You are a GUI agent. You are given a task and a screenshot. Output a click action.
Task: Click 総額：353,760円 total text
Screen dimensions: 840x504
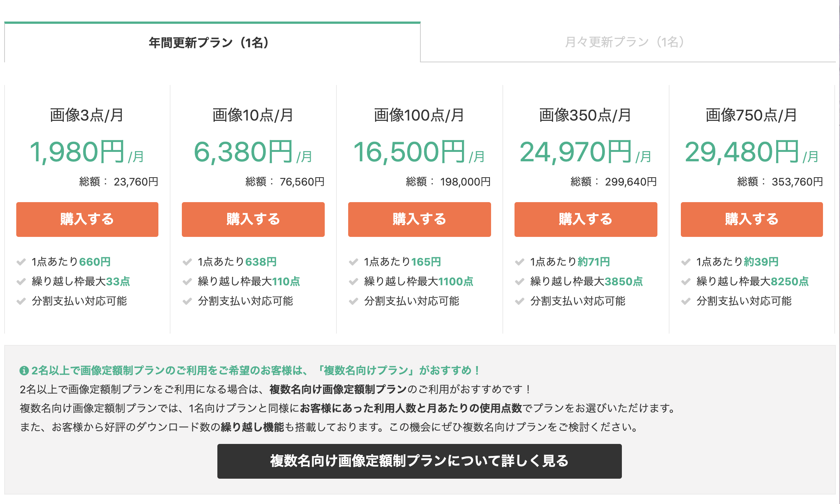pos(780,182)
